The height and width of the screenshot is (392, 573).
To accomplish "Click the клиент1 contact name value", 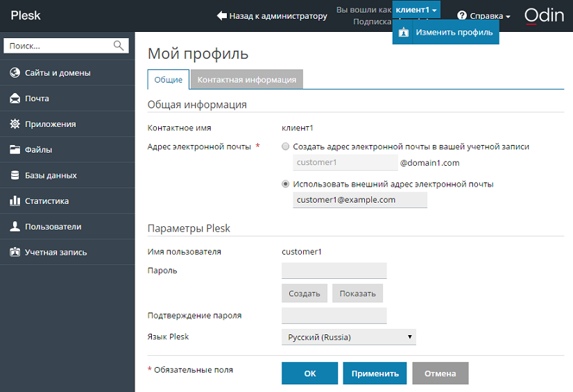I will pos(298,128).
